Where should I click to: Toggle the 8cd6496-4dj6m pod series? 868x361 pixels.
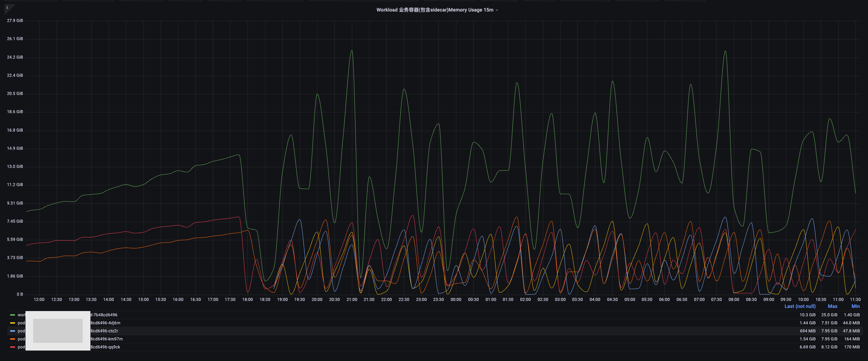tap(105, 323)
